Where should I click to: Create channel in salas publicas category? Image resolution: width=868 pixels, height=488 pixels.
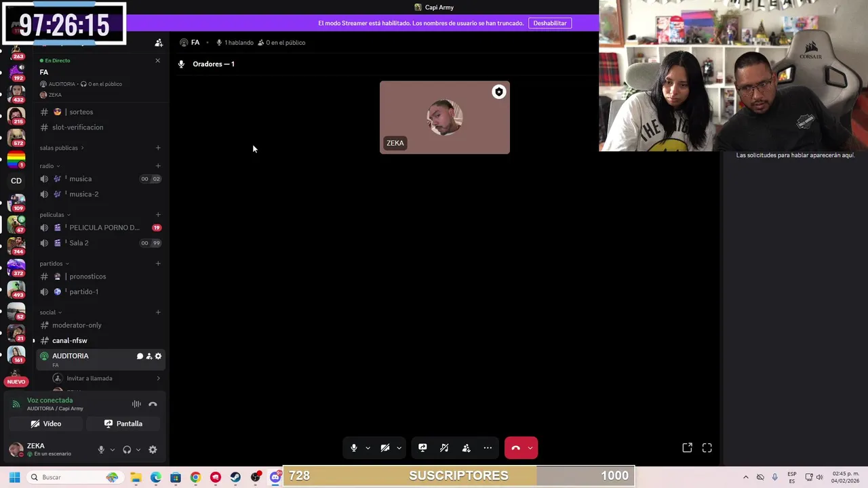(x=158, y=148)
